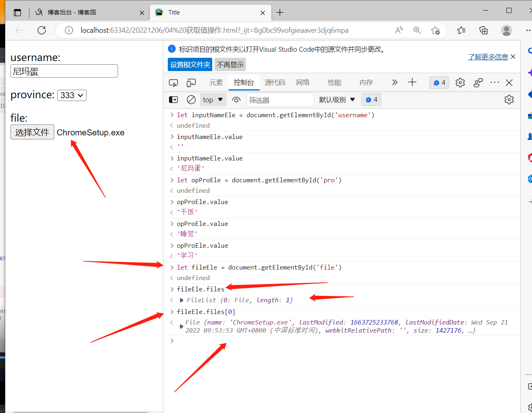
Task: Click the '学习' console output
Action: tap(187, 255)
